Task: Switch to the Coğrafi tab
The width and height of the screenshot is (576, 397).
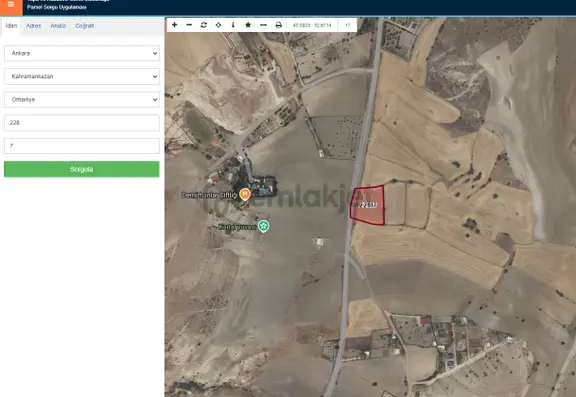Action: [84, 26]
